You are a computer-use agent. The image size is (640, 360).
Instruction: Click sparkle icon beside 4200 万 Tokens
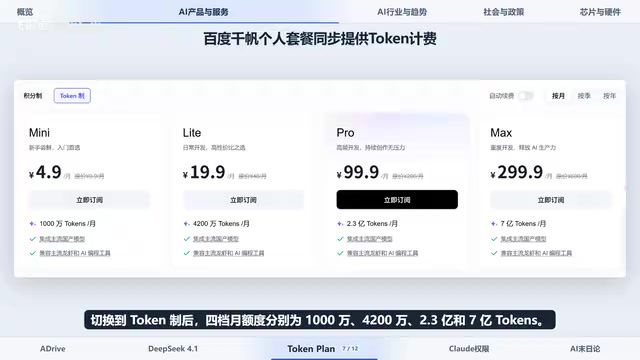187,224
